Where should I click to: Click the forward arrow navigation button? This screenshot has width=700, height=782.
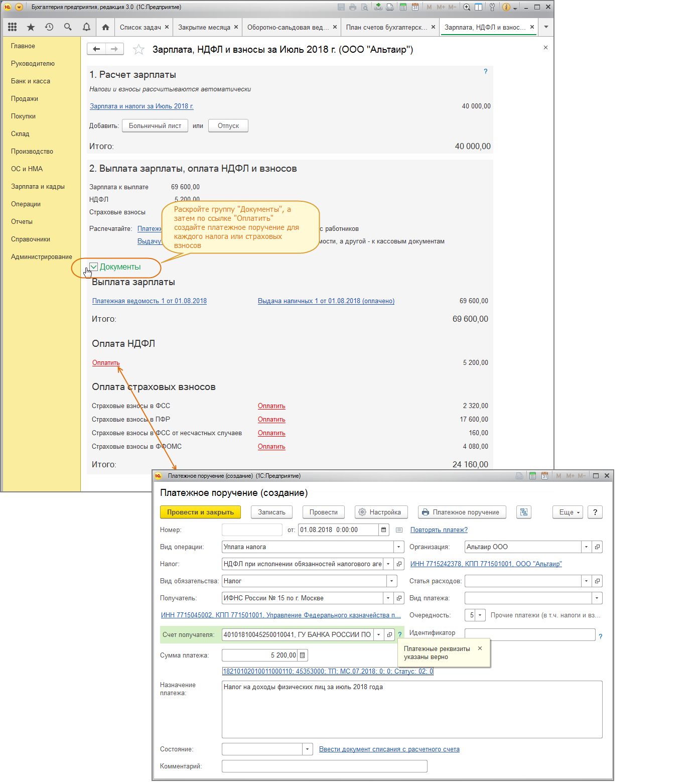click(114, 49)
